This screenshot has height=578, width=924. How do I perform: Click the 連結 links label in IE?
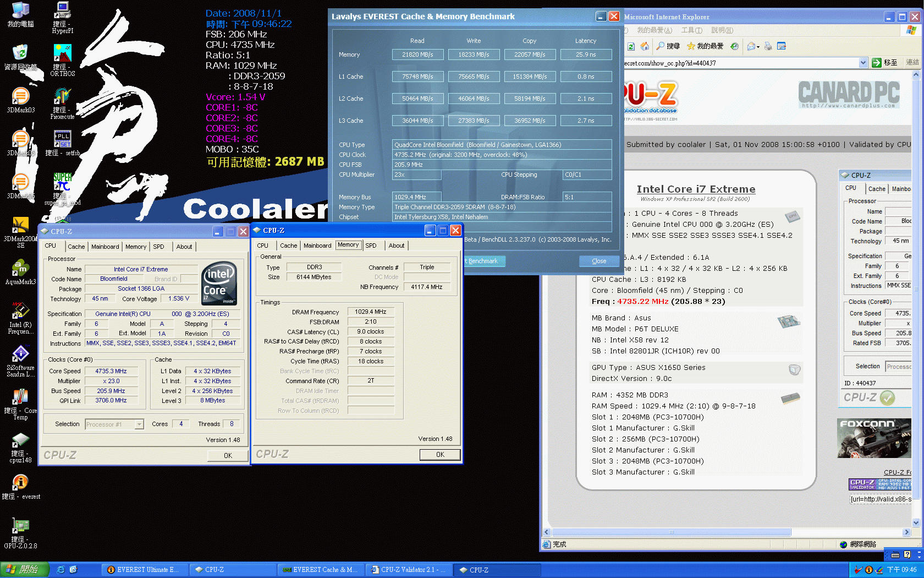(912, 63)
